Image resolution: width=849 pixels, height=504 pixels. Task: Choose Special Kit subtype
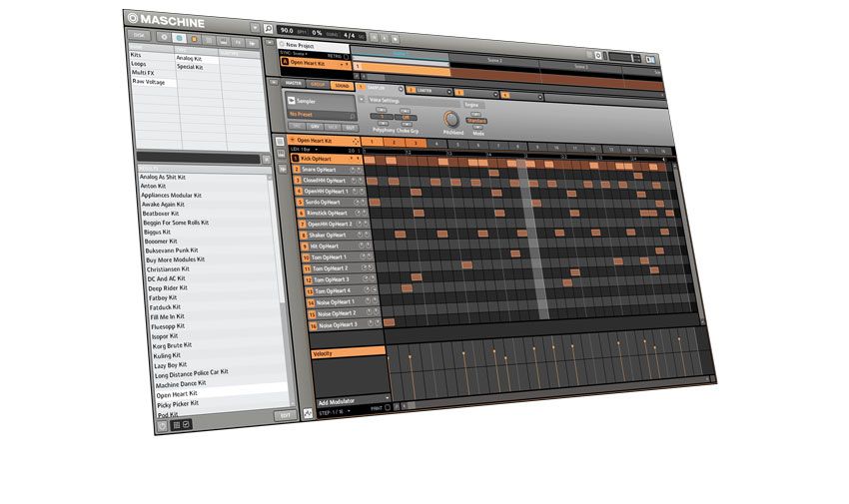click(190, 67)
